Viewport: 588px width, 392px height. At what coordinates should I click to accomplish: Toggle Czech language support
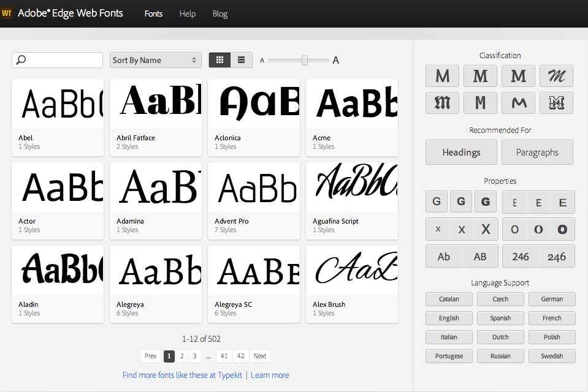[500, 299]
